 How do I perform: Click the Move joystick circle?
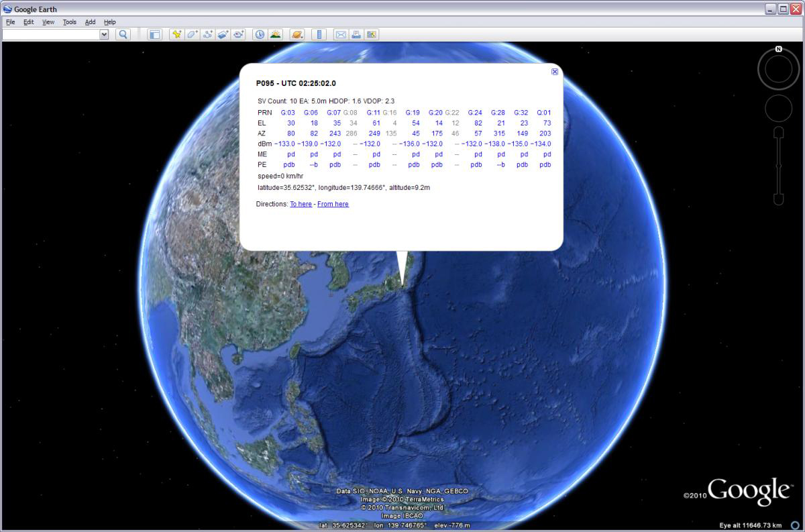click(779, 108)
